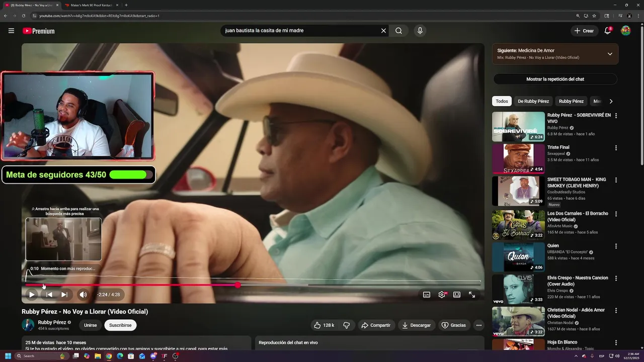Open options for El Borracho video
This screenshot has height=362, width=644.
616,214
